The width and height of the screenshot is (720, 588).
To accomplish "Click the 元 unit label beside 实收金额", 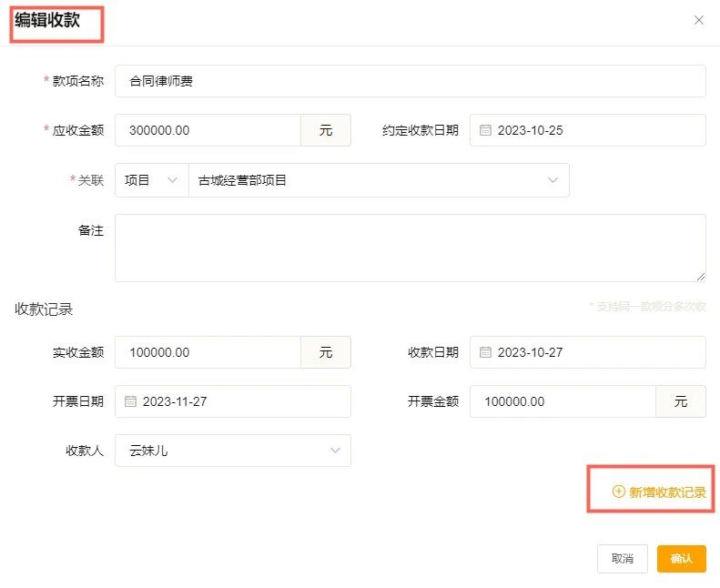I will tap(326, 352).
